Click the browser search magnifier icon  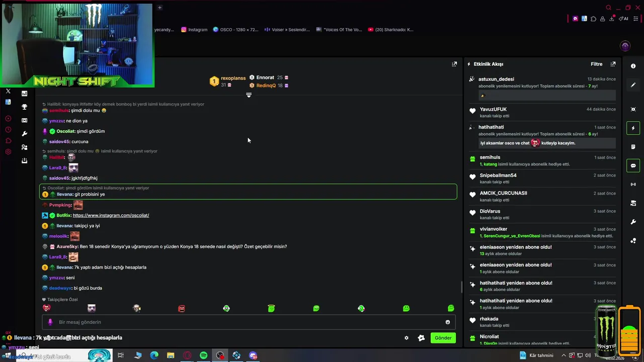point(608,8)
